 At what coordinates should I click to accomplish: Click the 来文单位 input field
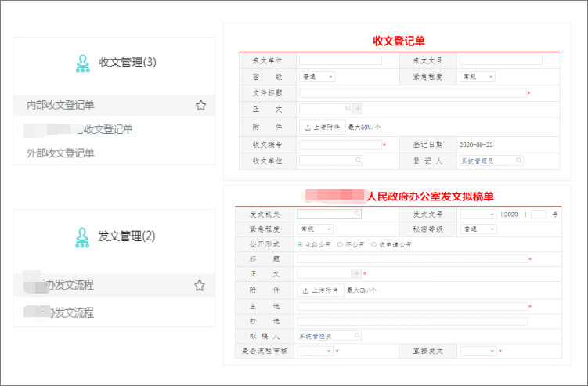tap(341, 60)
